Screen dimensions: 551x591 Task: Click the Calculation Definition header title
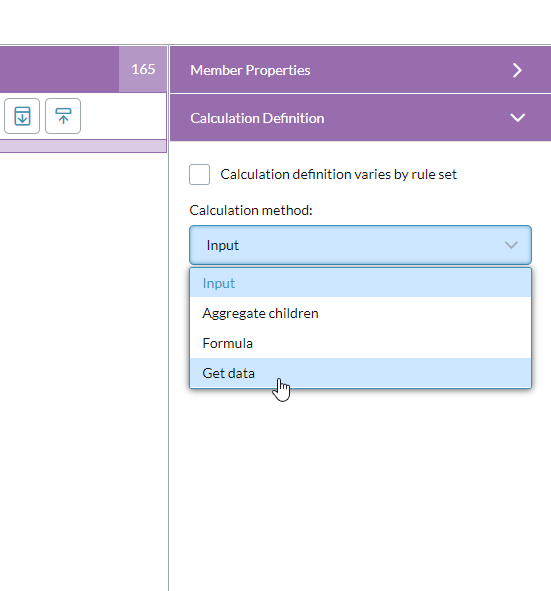click(257, 118)
